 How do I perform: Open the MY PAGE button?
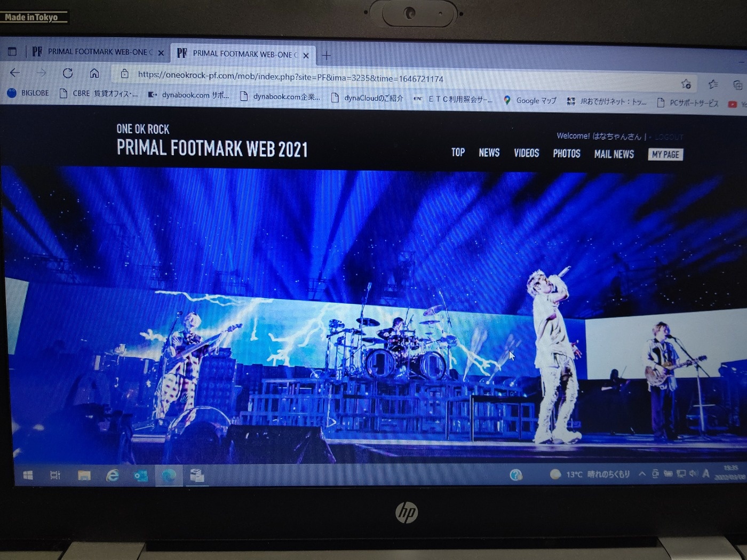coord(665,155)
